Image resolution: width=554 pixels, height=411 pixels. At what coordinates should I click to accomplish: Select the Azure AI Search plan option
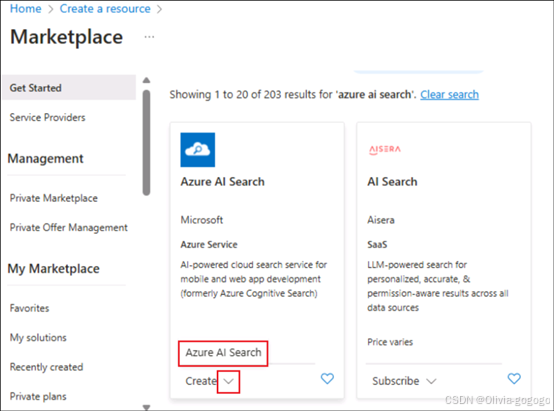(x=223, y=353)
